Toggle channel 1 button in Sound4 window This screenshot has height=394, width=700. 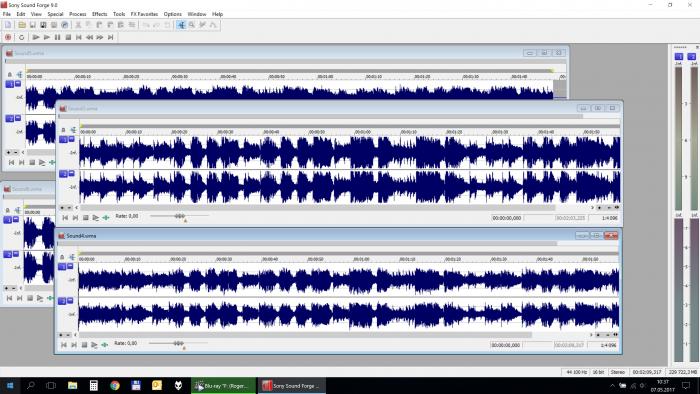[62, 266]
